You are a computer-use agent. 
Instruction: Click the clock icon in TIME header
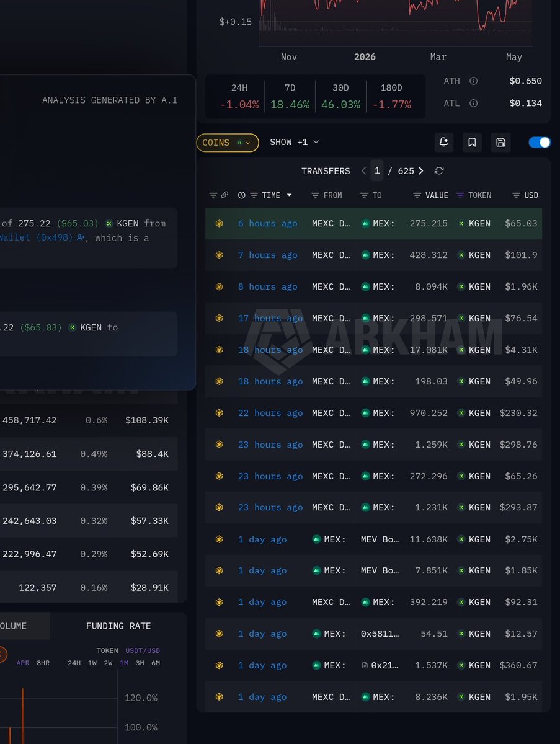pyautogui.click(x=242, y=195)
